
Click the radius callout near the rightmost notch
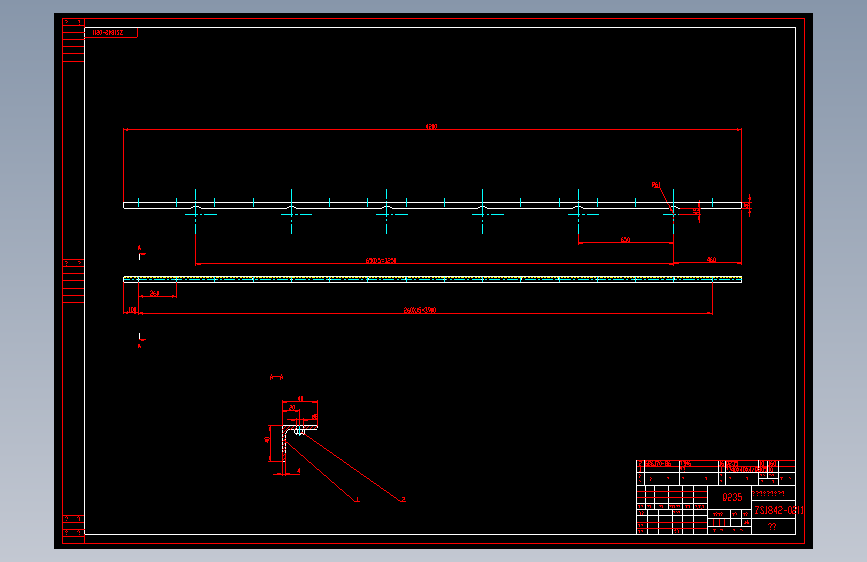tap(656, 185)
